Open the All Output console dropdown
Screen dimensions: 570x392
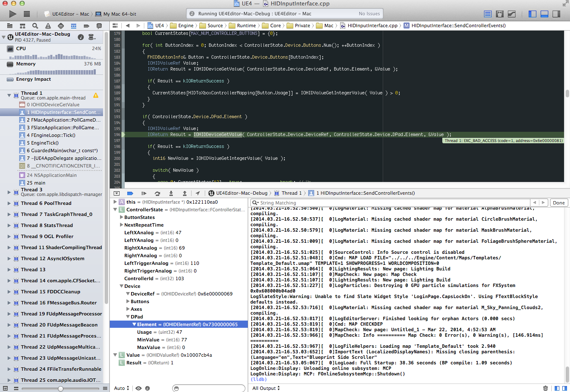[x=266, y=388]
